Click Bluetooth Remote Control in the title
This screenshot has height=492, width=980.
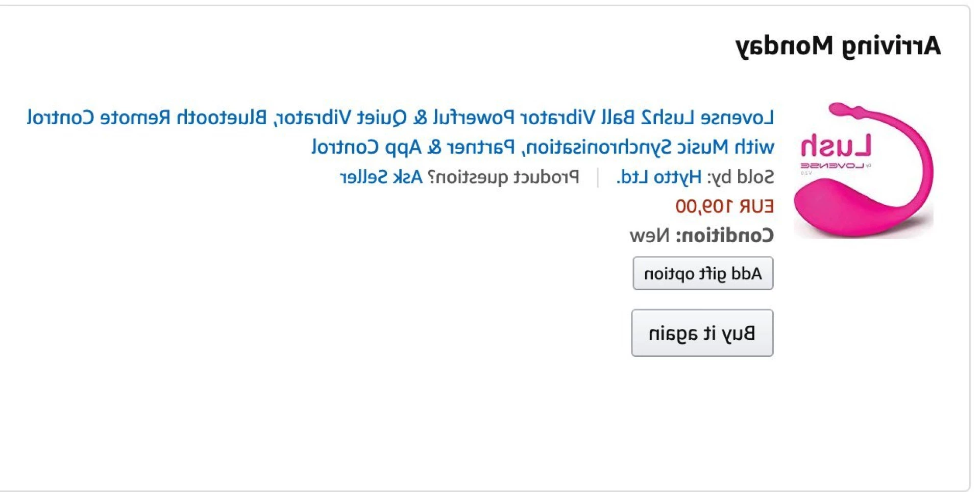coord(146,118)
